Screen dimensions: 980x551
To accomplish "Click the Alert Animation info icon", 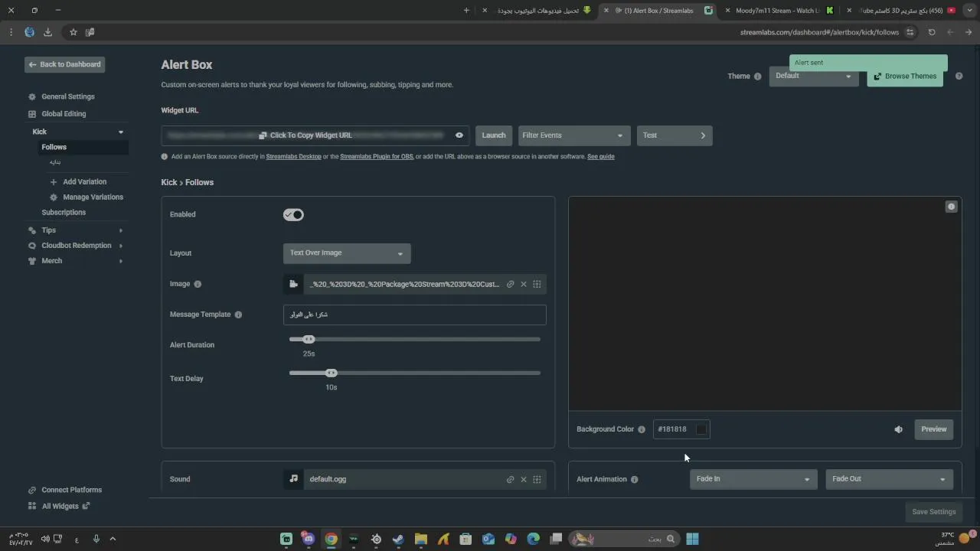I will coord(634,480).
